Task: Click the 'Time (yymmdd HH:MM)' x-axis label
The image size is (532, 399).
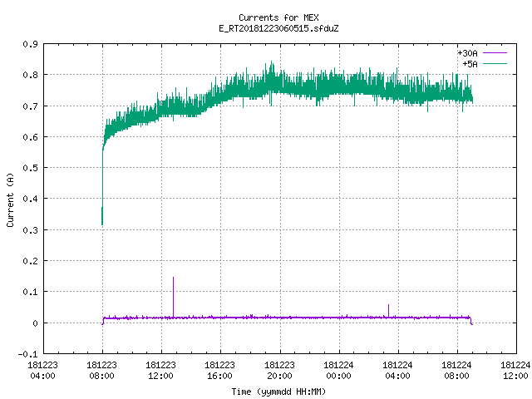Action: pos(278,392)
